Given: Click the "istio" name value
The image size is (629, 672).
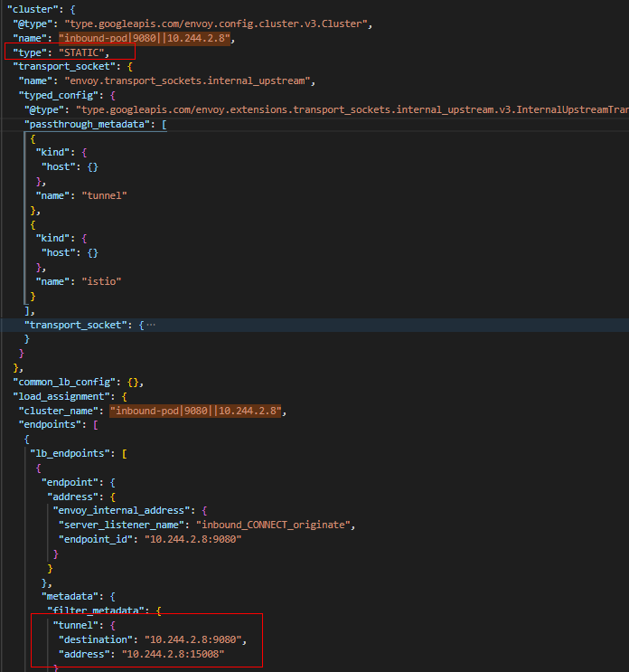Looking at the screenshot, I should point(101,280).
